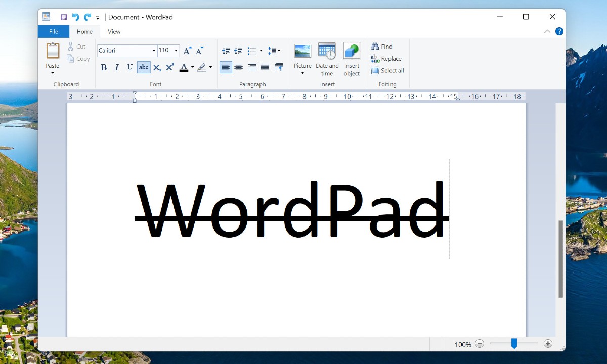
Task: Open the text highlight color picker
Action: 210,67
